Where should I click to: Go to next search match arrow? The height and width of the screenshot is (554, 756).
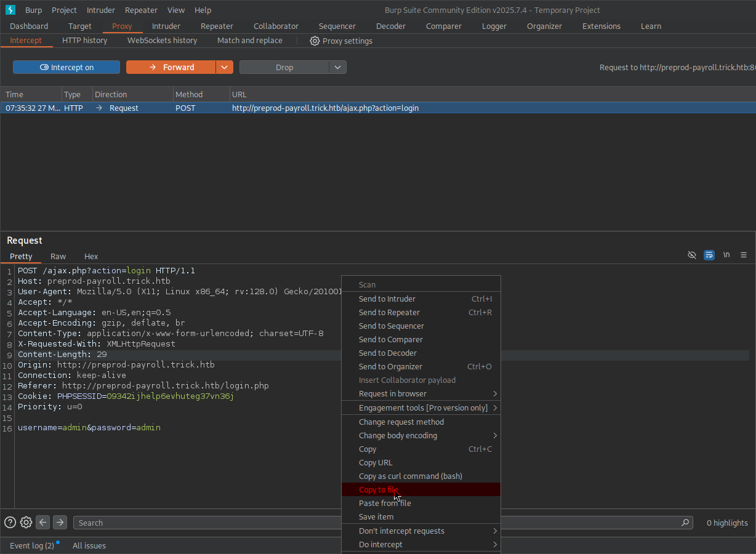pos(60,523)
